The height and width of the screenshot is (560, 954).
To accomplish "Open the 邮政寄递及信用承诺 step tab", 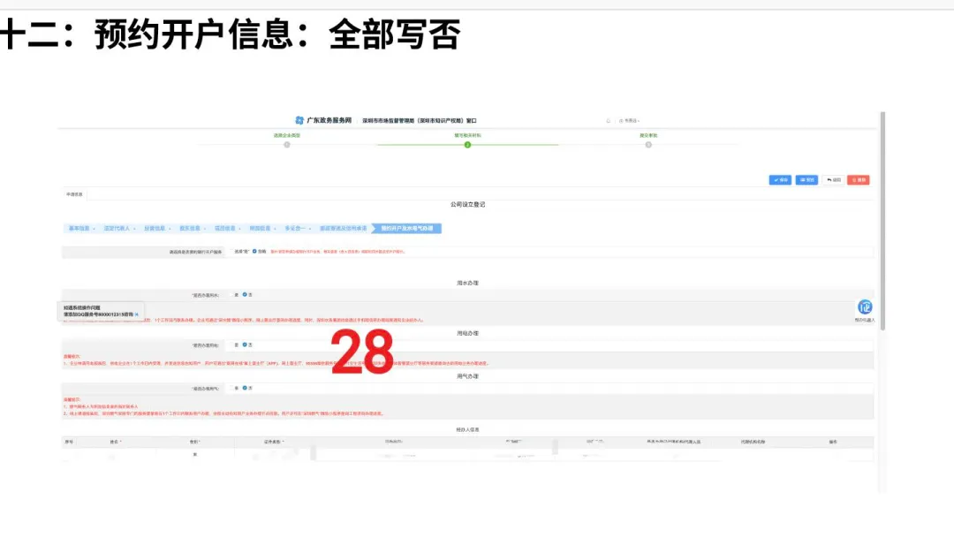I will coord(344,228).
